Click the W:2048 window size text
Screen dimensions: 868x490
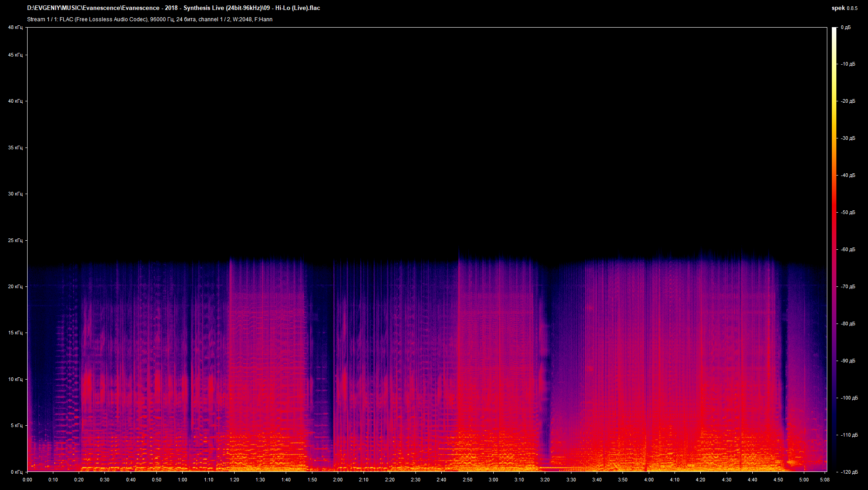click(x=242, y=19)
